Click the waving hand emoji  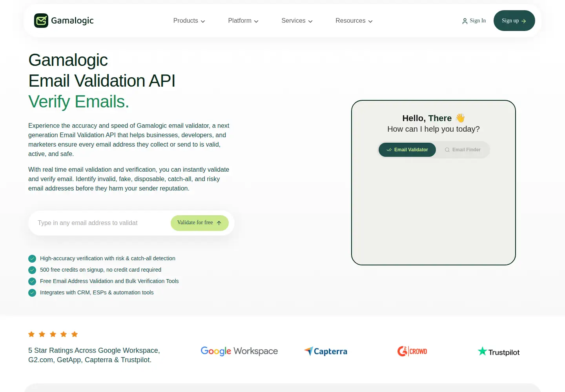click(460, 118)
